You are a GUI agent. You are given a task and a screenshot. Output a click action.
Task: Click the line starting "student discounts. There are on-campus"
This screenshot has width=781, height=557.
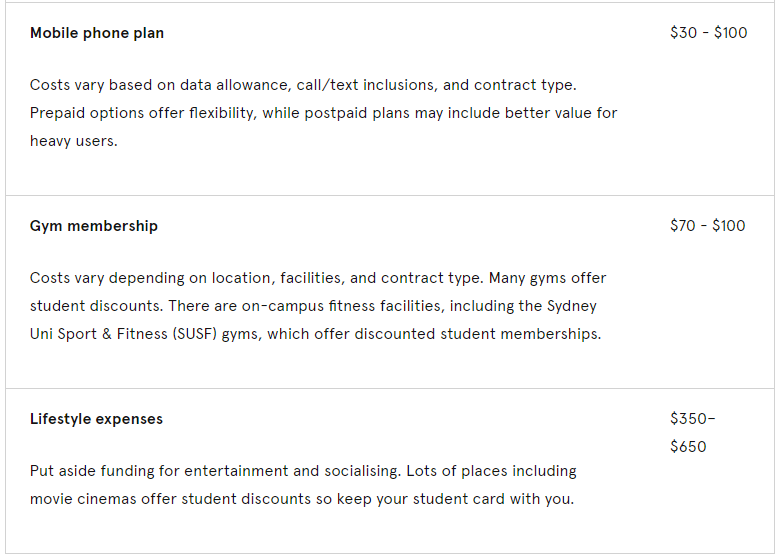pyautogui.click(x=313, y=306)
